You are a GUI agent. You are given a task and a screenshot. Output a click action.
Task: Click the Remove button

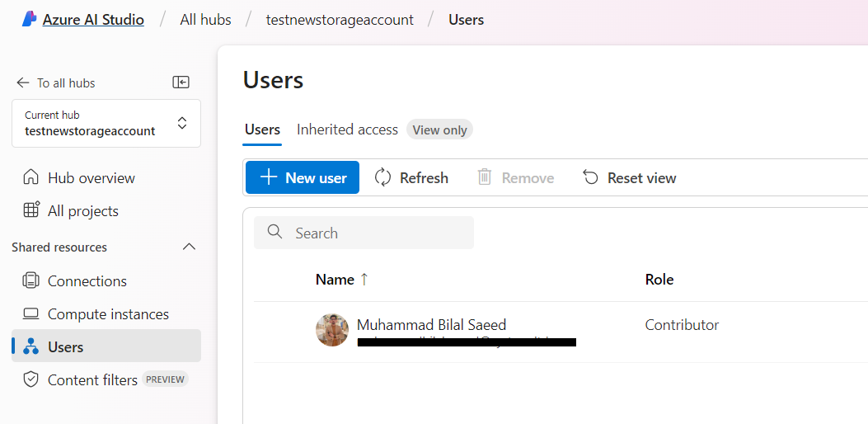[x=515, y=177]
